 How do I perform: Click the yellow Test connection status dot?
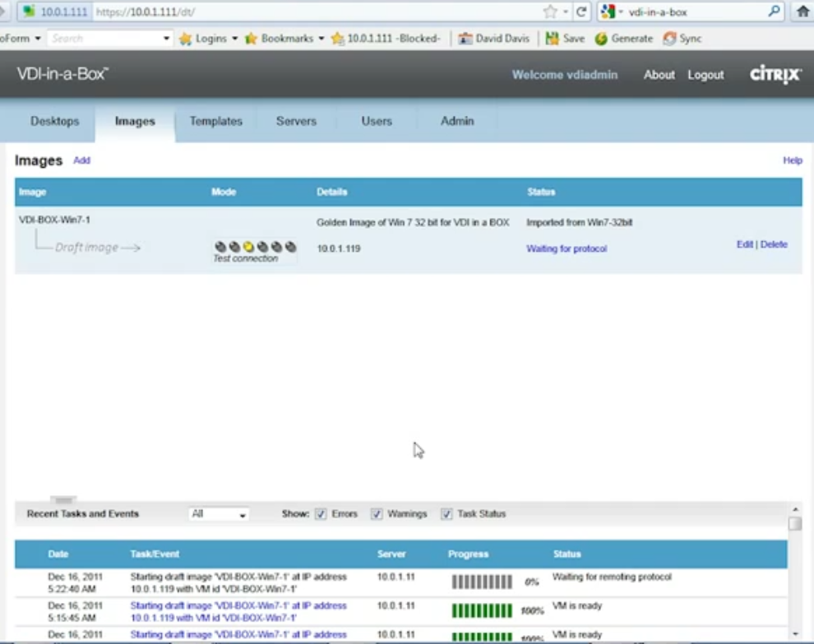[248, 247]
